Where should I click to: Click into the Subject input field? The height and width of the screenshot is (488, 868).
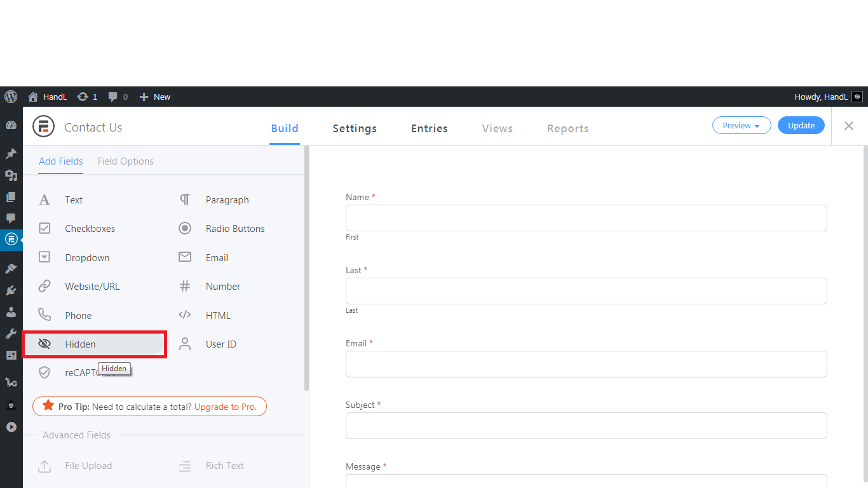tap(586, 426)
